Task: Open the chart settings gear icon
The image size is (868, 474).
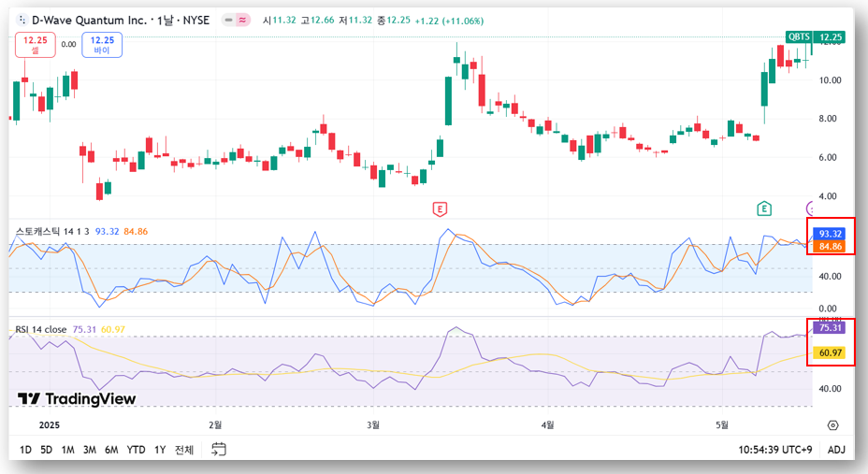Action: click(833, 425)
